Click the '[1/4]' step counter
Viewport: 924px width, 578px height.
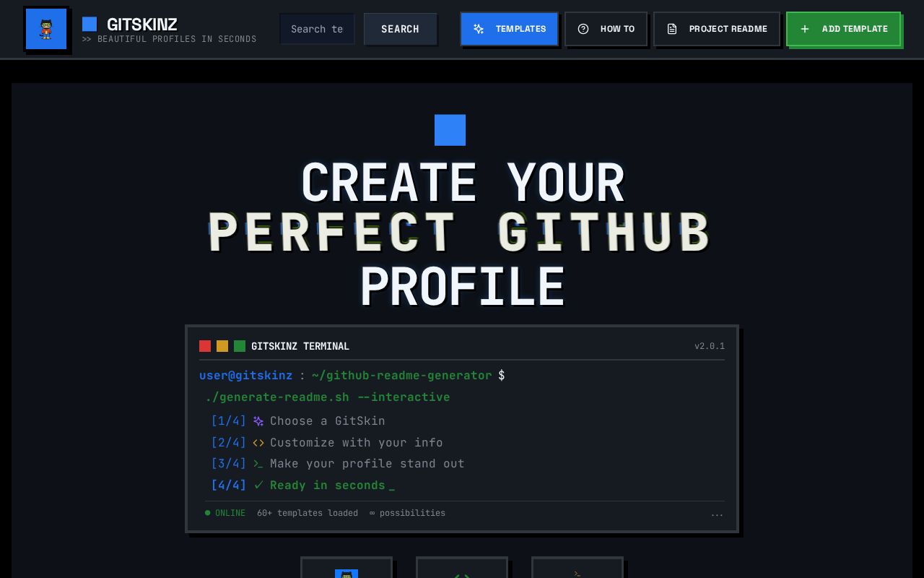point(229,421)
